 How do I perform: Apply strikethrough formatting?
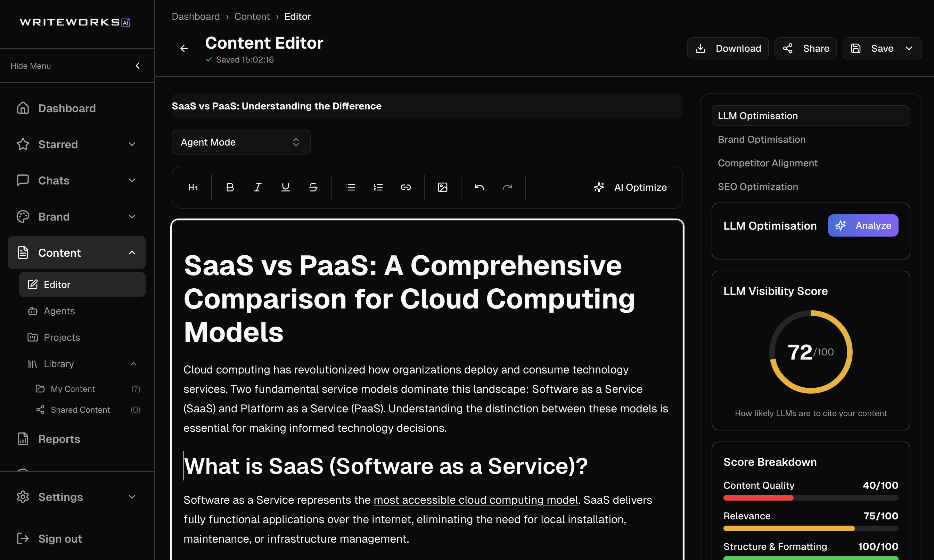313,187
